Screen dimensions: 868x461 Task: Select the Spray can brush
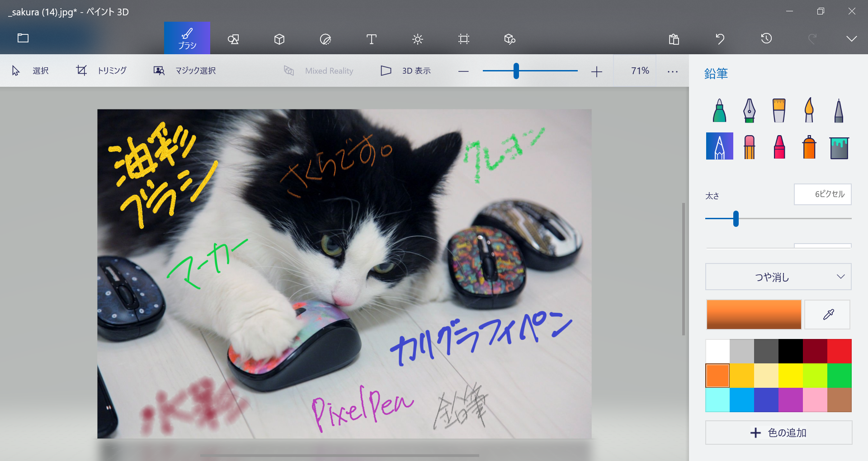click(809, 146)
